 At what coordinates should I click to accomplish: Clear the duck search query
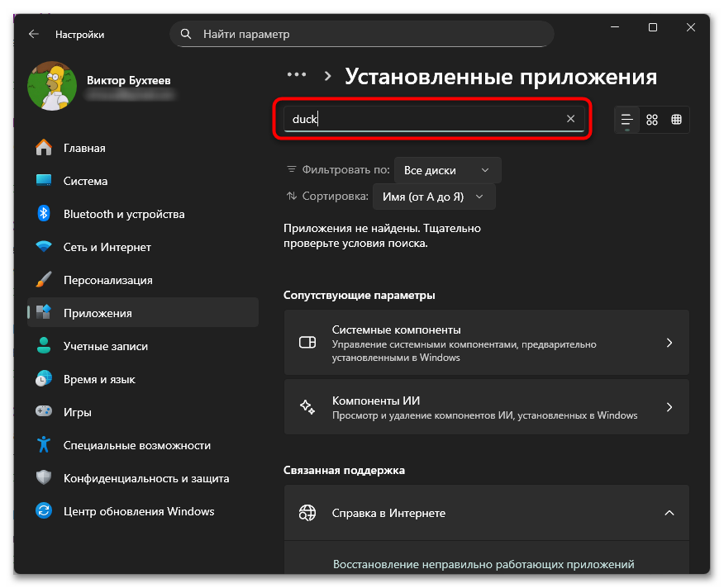coord(571,119)
